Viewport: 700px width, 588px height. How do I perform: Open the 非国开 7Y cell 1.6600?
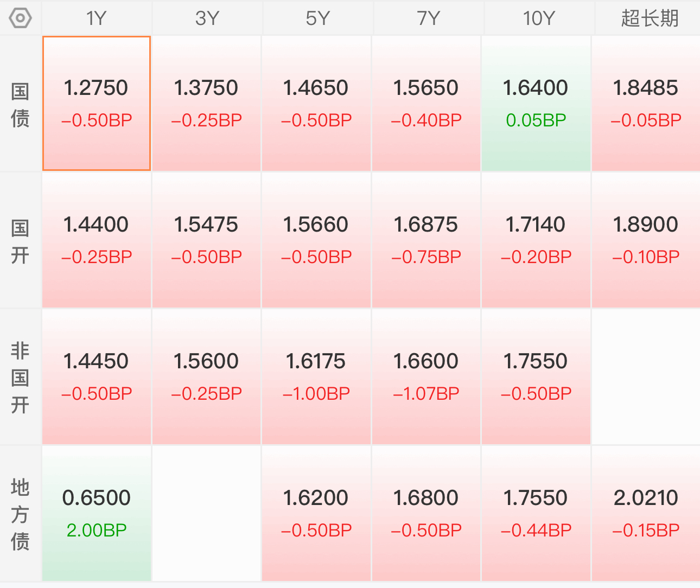pyautogui.click(x=426, y=377)
